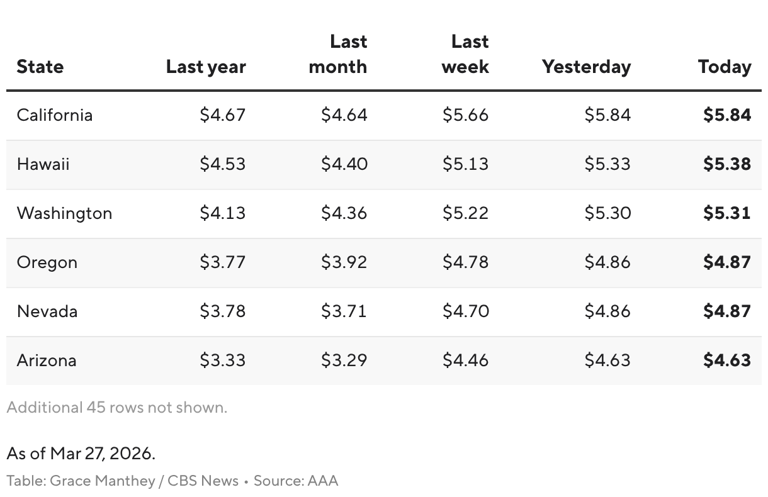Show the additional 45 rows
768x497 pixels.
tap(117, 407)
